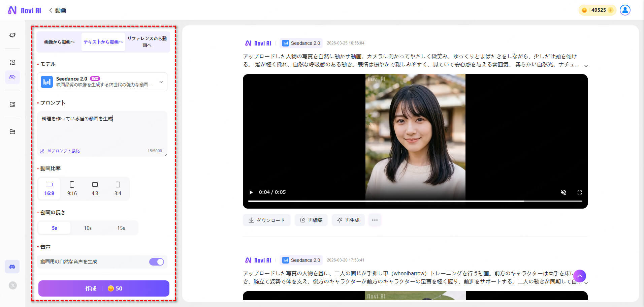Select the video generation tool in the sidebar

12,77
